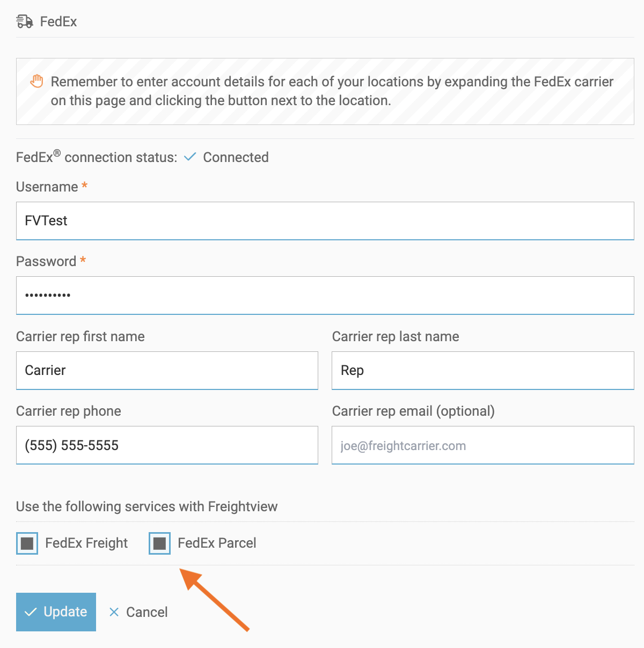644x648 pixels.
Task: Click the FedEx truck icon in header
Action: coord(25,21)
